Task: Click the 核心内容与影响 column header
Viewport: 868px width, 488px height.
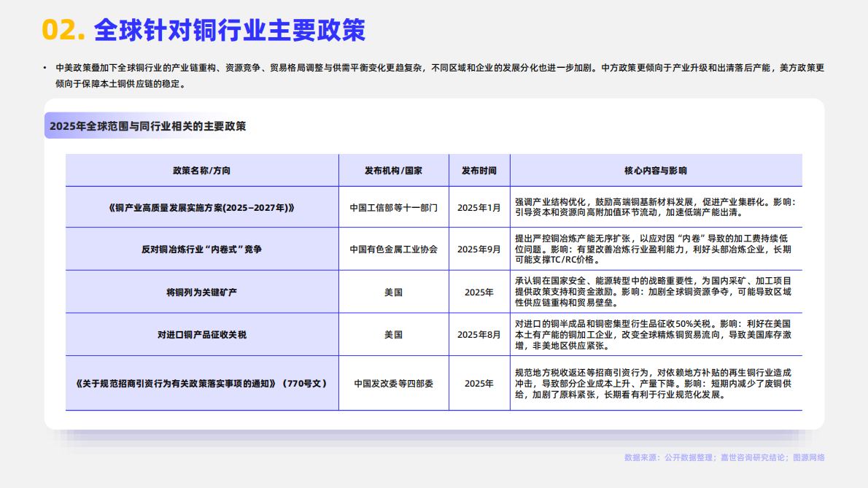Action: pyautogui.click(x=656, y=171)
